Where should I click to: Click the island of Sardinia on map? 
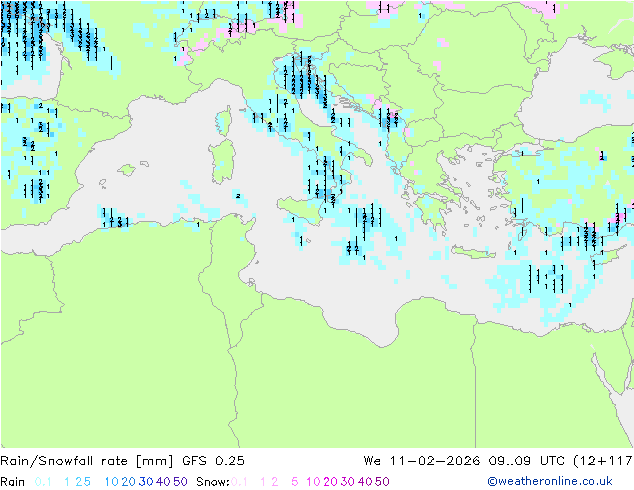click(x=222, y=162)
